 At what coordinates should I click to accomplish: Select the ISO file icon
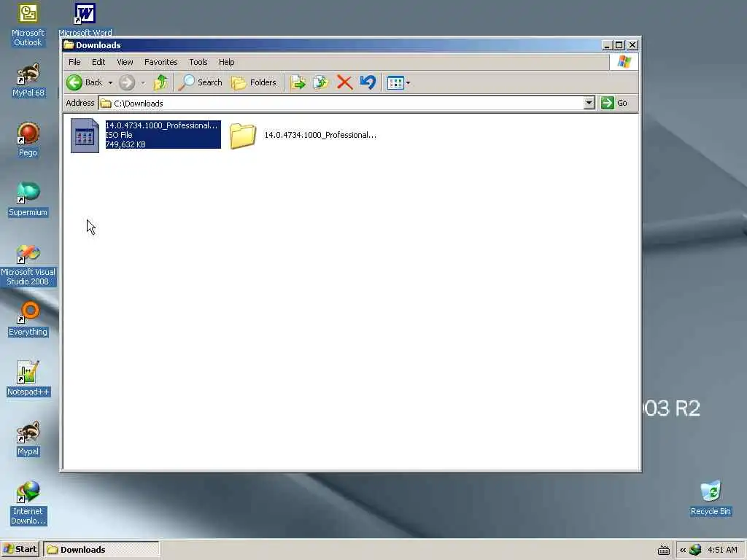(85, 136)
